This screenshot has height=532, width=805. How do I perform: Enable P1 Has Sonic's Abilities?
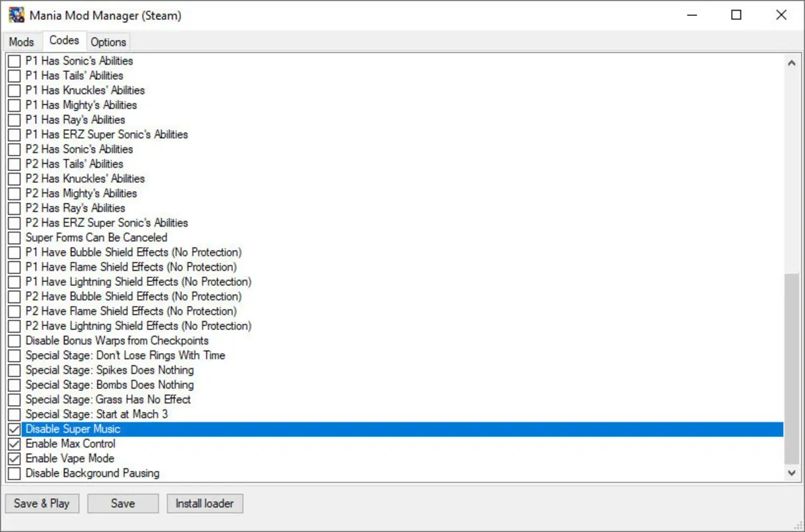click(14, 61)
